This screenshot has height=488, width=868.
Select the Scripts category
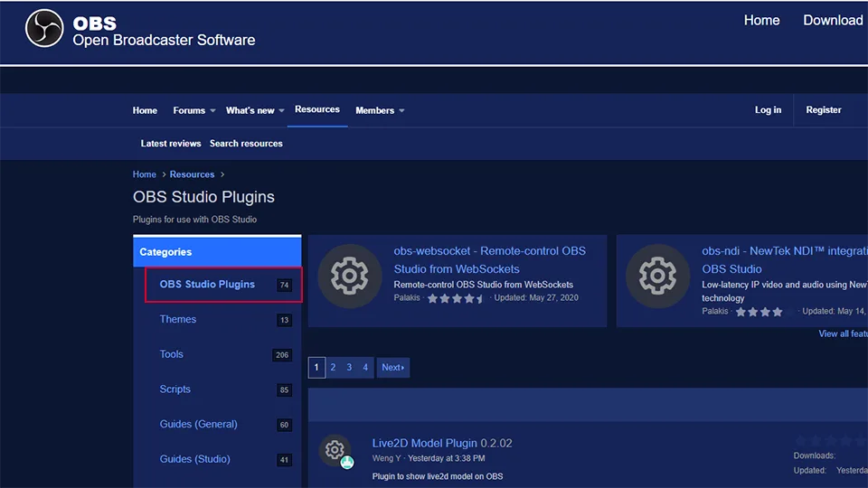click(x=175, y=389)
